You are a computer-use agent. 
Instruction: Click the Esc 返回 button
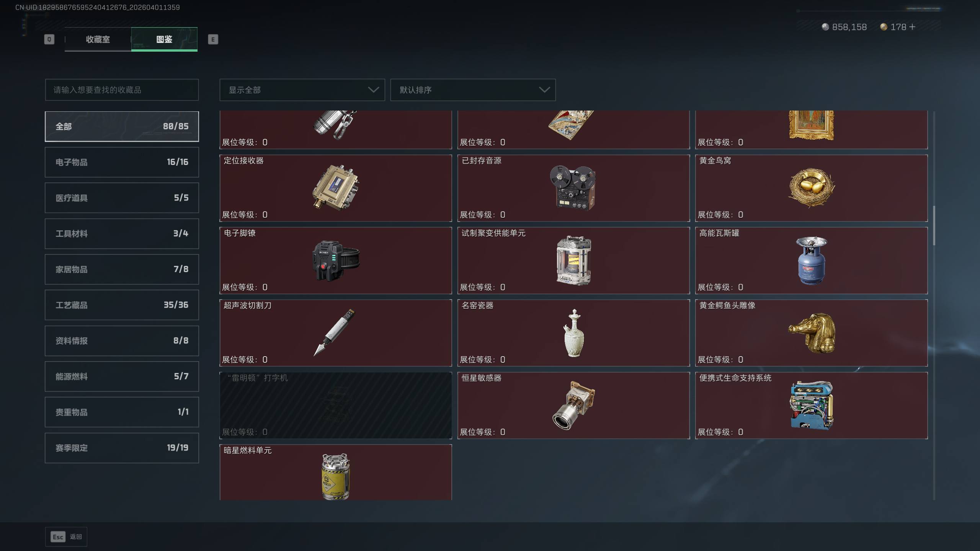coord(66,537)
